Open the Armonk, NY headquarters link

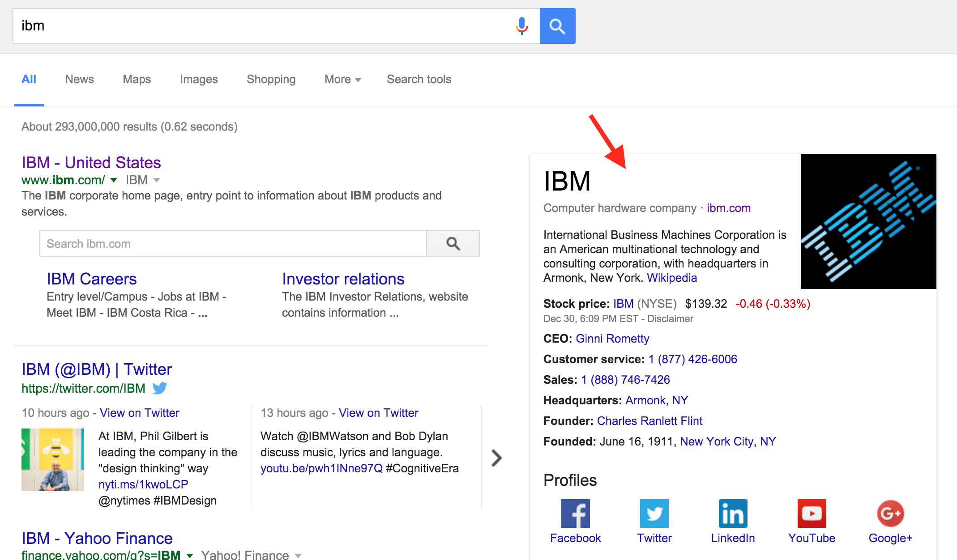point(657,400)
